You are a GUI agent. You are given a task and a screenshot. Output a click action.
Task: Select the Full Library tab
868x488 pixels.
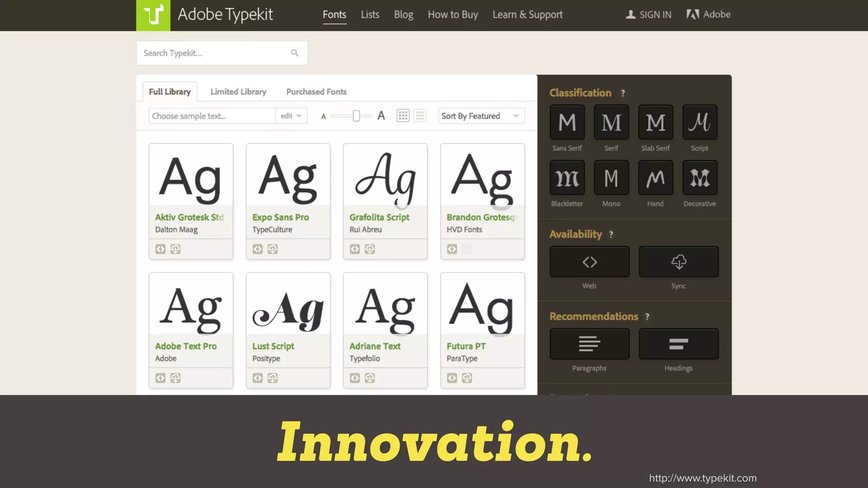[170, 92]
